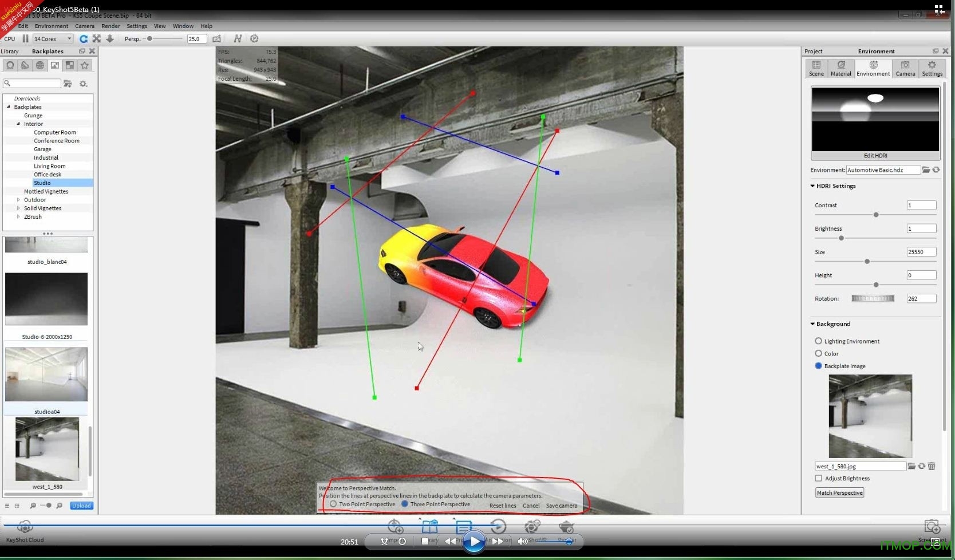Browse for environment file via folder icon
The width and height of the screenshot is (955, 560).
tap(926, 170)
